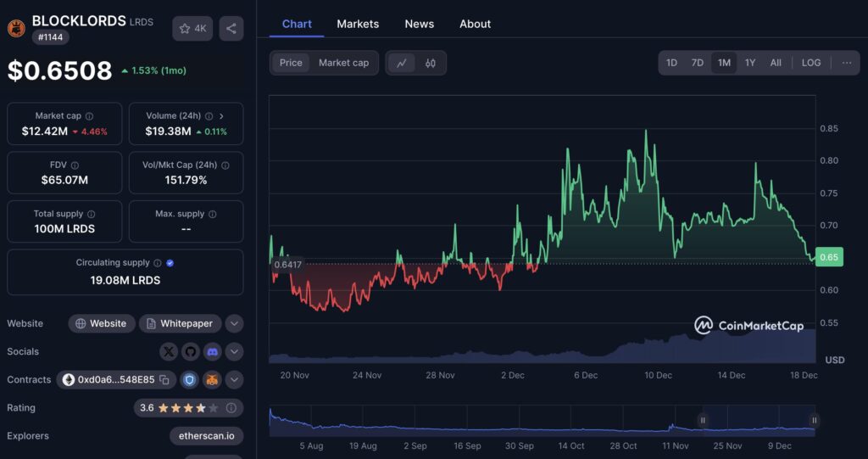
Task: Open the About tab
Action: pos(475,24)
